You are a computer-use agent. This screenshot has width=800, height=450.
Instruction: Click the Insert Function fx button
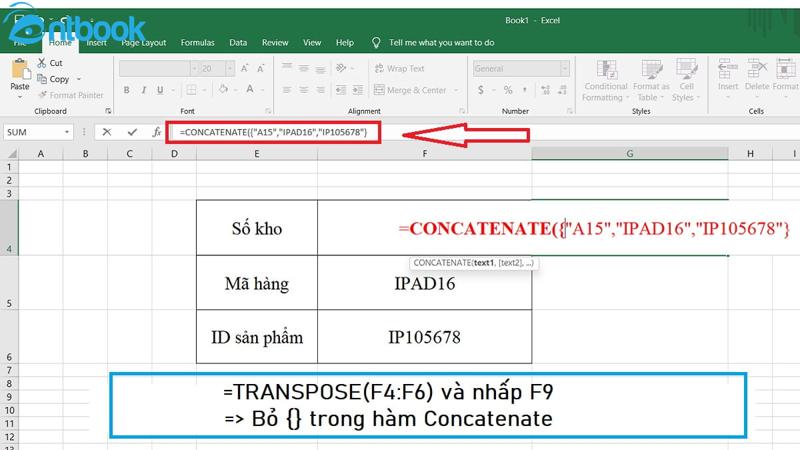157,132
